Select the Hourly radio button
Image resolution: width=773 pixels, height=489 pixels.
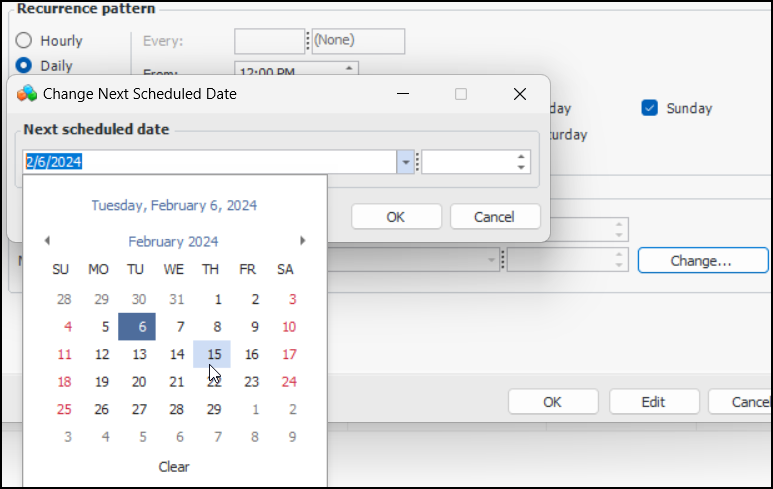pos(24,41)
